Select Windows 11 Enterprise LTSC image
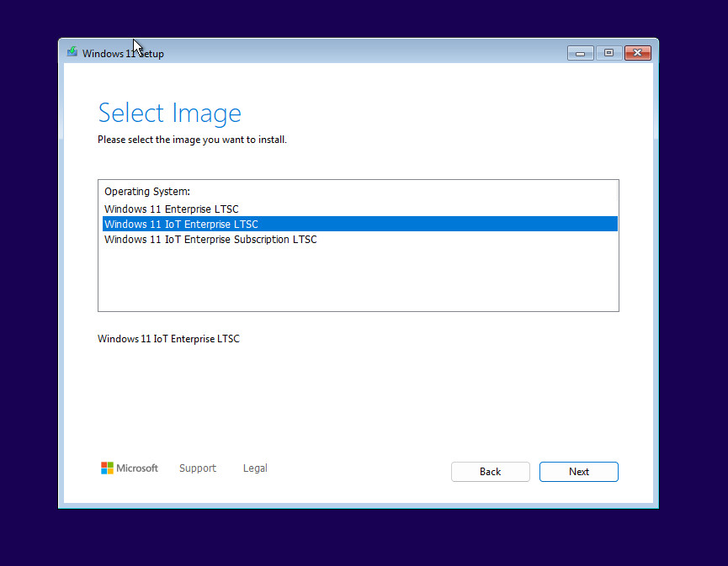 pos(360,209)
